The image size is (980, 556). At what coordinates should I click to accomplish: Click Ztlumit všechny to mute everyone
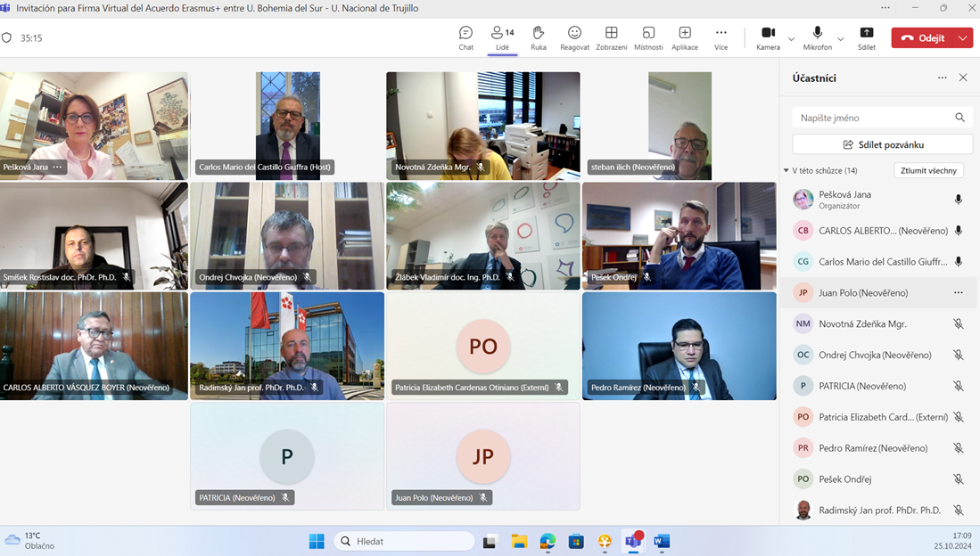[x=929, y=170]
